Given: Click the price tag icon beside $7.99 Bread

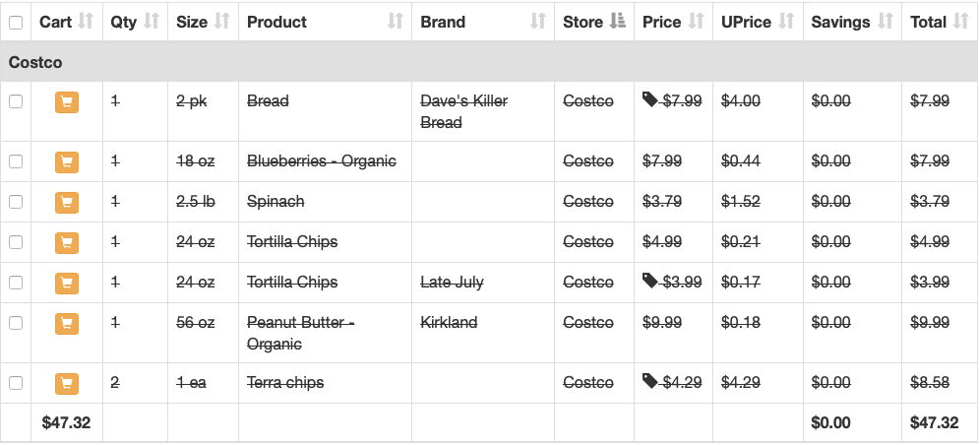Looking at the screenshot, I should (x=650, y=99).
